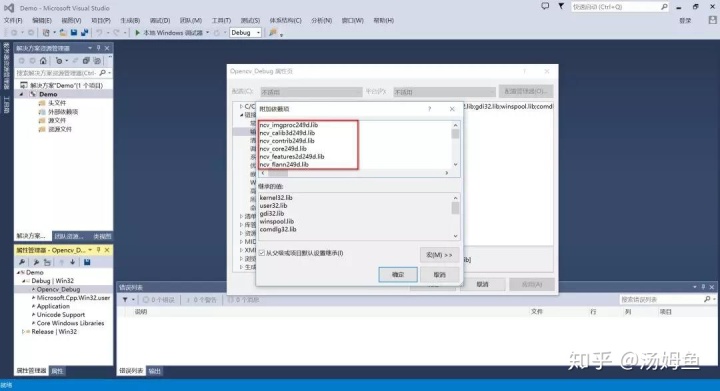Screen dimensions: 720x391
Task: Collapse Demo project node in Solution Explorer
Action: (22, 94)
